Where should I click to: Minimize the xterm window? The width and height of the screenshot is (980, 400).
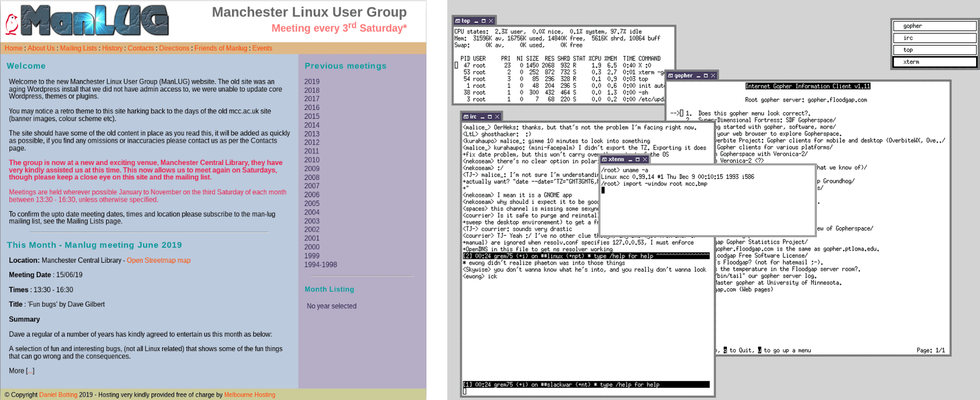point(630,159)
